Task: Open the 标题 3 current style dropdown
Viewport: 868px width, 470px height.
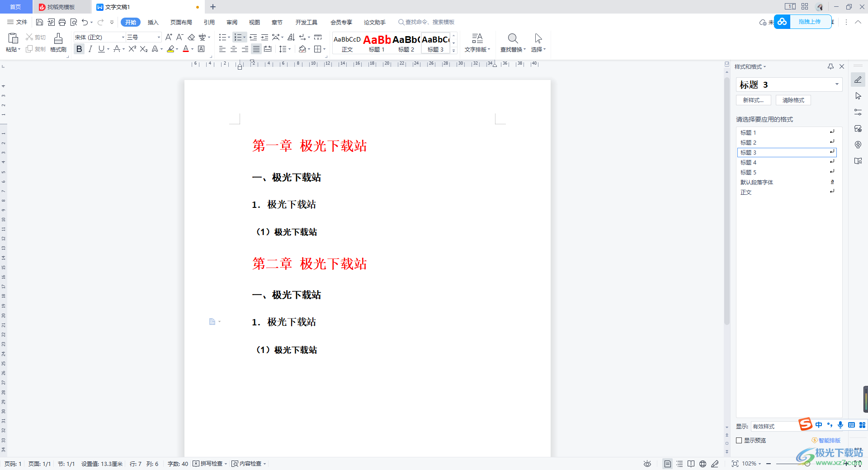Action: pos(837,84)
